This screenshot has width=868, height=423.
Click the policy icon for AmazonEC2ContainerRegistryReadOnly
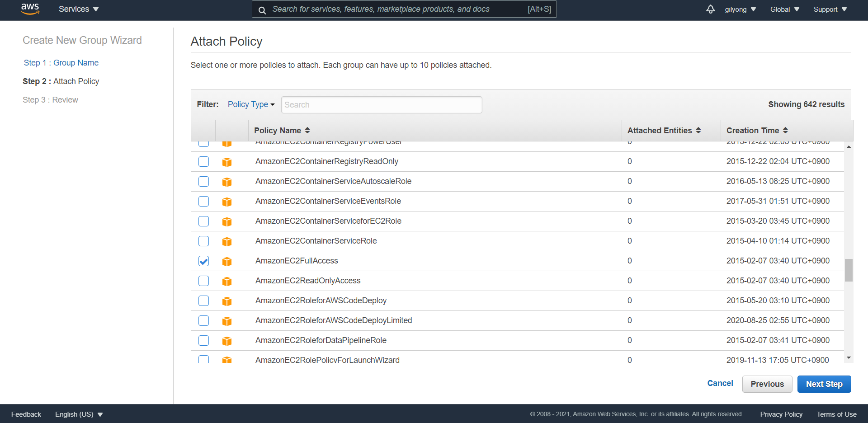(227, 162)
